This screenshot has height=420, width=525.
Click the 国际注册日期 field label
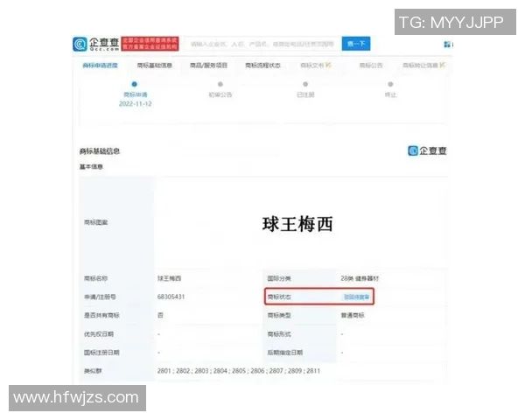coord(101,353)
